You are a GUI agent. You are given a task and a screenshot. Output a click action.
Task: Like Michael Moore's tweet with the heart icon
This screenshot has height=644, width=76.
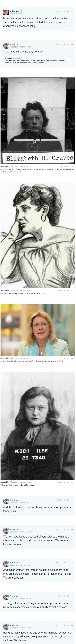click(65, 11)
